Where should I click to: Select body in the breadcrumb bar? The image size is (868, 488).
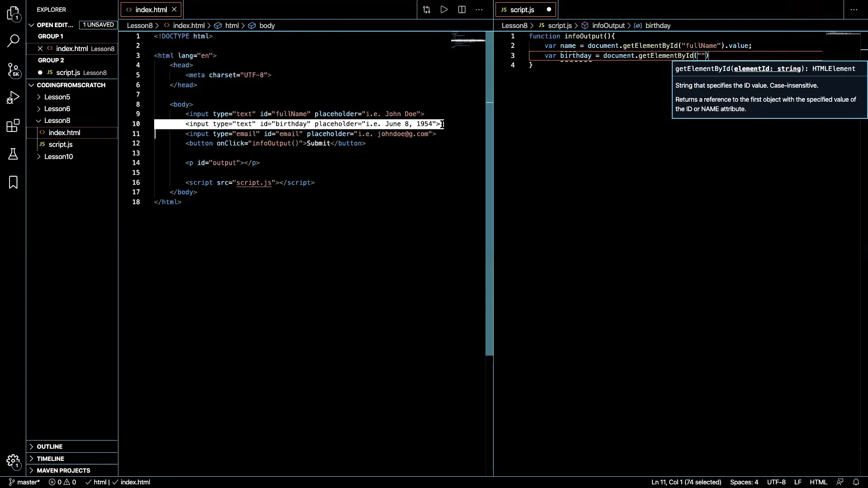tap(268, 26)
